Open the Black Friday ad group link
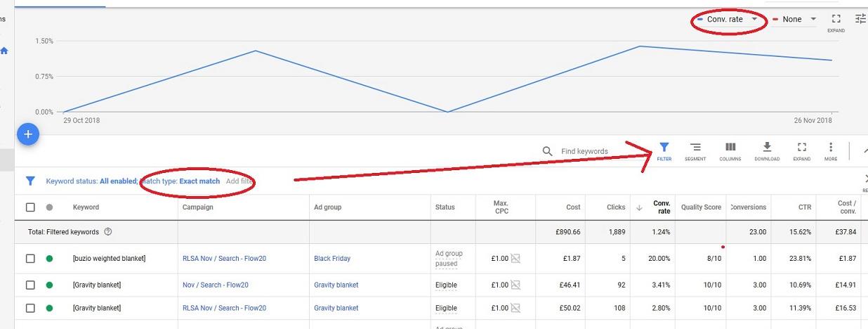 332,259
